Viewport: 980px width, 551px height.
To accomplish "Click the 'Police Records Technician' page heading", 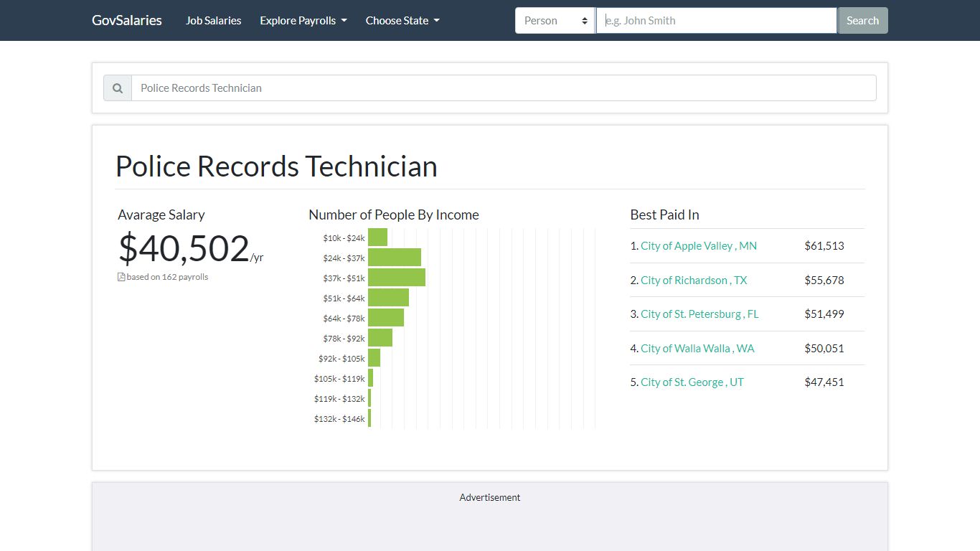I will click(x=276, y=166).
